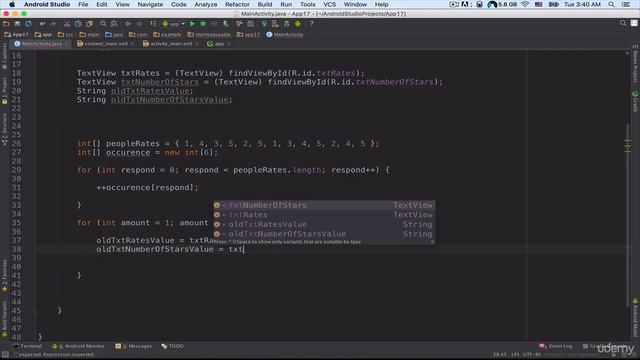This screenshot has width=640, height=360.
Task: Close the activity_main.xml tab
Action: point(197,44)
